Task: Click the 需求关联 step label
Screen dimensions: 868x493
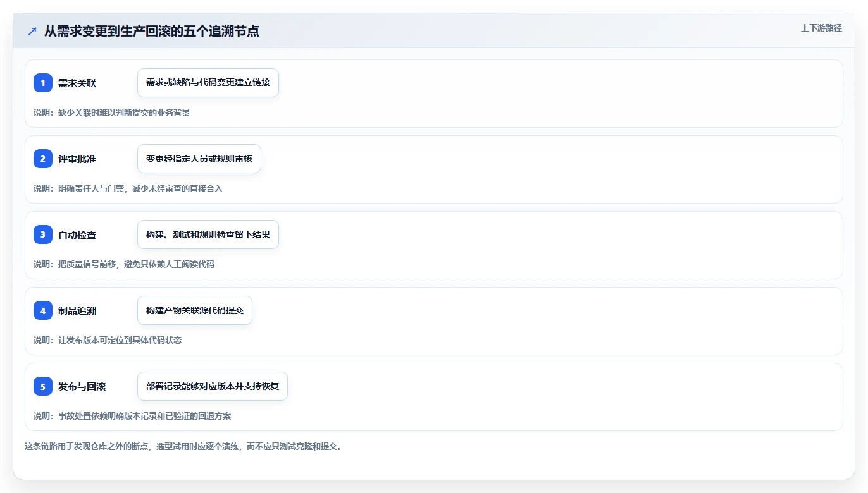Action: coord(77,83)
